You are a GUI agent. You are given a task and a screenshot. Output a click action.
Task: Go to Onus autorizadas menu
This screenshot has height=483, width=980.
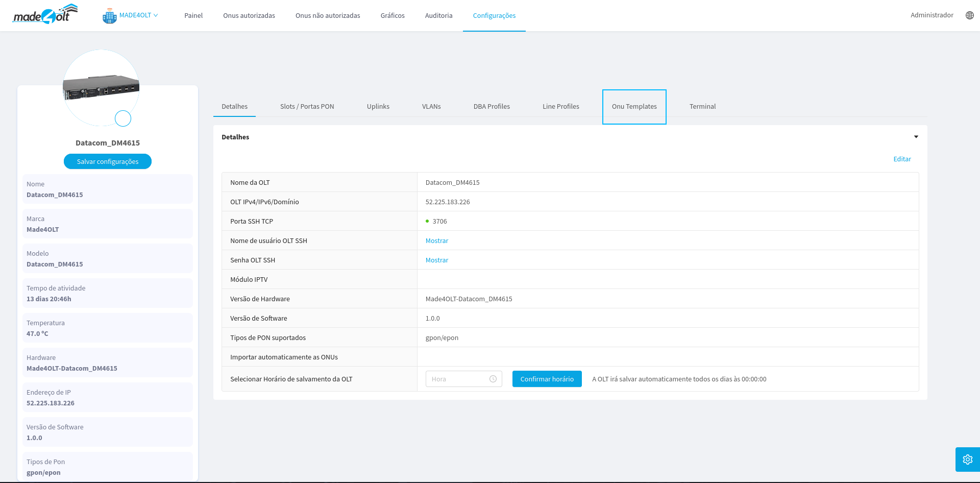249,16
